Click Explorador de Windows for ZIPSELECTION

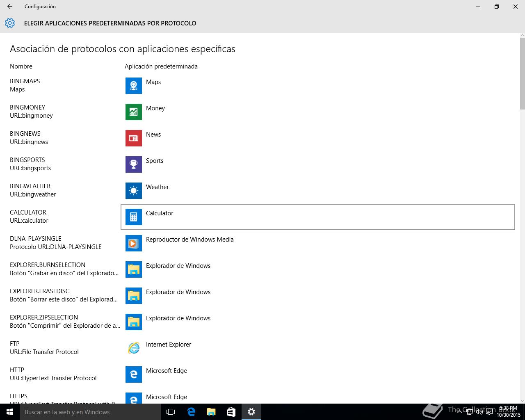tap(178, 318)
